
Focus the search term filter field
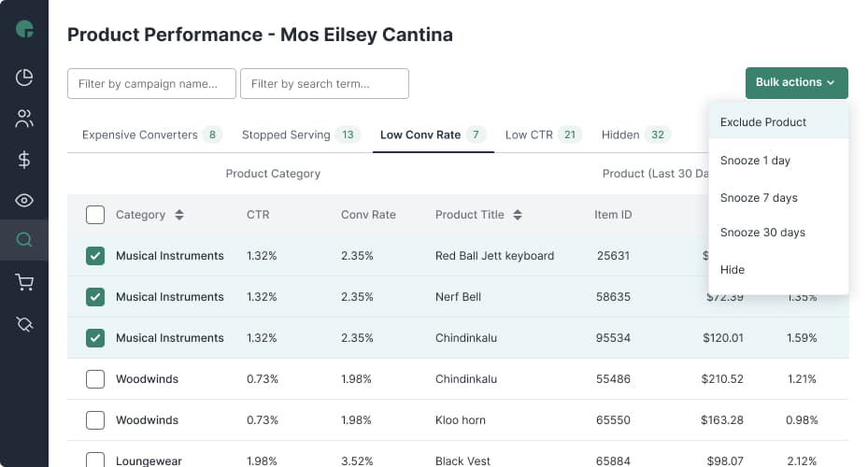[324, 83]
